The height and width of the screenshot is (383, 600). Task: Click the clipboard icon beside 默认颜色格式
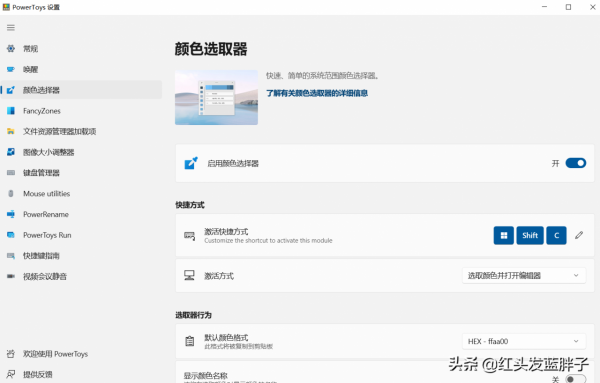189,341
